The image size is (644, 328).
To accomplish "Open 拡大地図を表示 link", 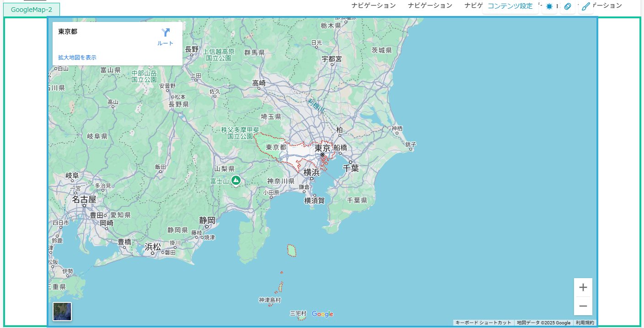I will coord(77,57).
